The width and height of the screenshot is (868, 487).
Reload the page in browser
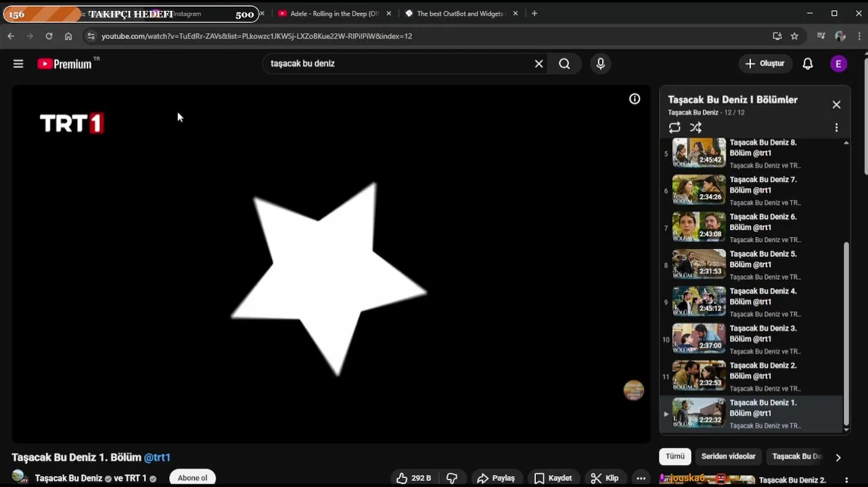(x=49, y=36)
